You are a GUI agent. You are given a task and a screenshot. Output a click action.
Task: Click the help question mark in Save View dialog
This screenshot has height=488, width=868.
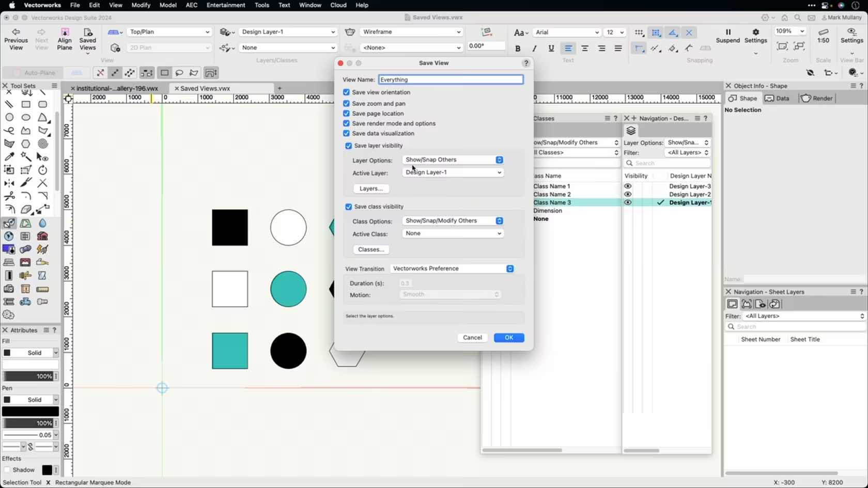pos(526,63)
